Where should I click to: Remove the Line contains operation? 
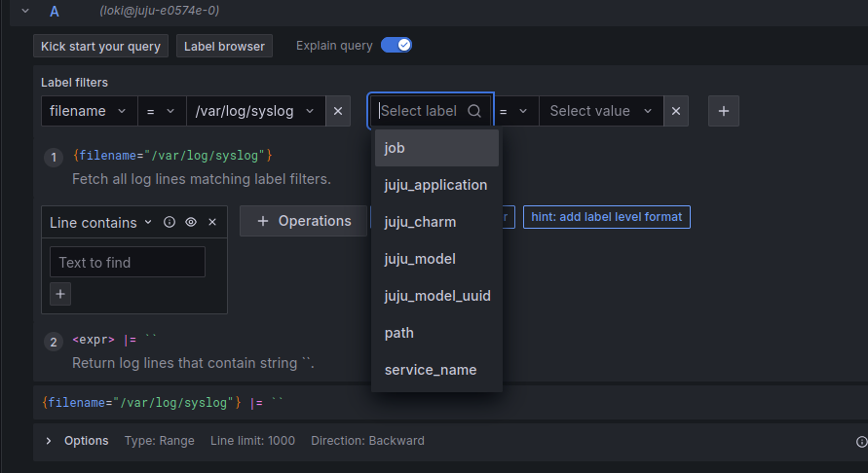(x=212, y=222)
